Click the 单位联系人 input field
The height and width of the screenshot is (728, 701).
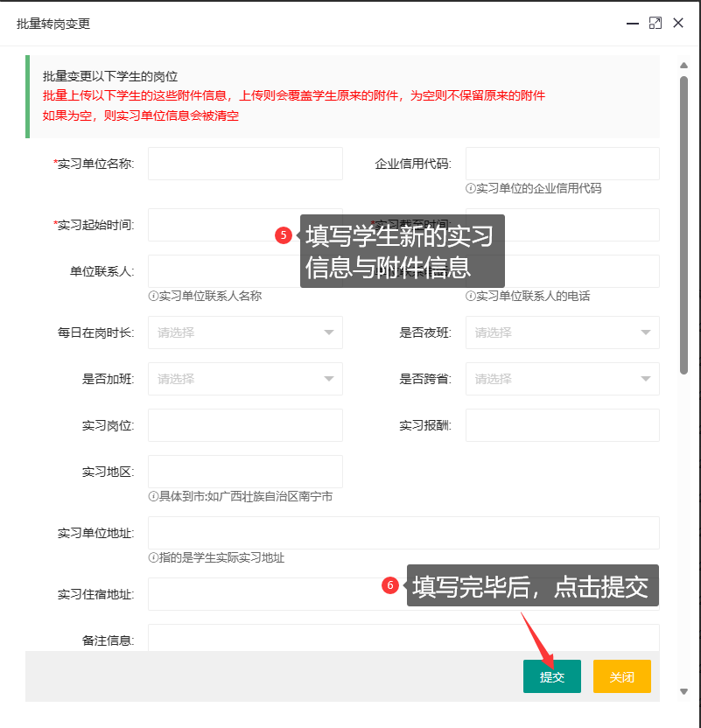[244, 271]
